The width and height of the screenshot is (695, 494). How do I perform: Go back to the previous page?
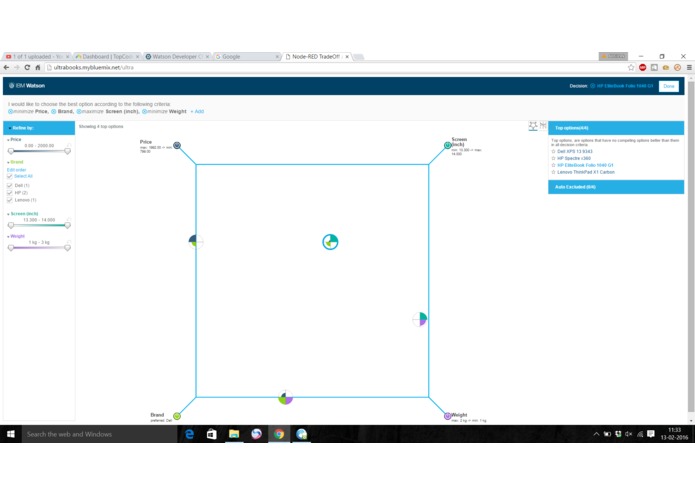pos(6,67)
